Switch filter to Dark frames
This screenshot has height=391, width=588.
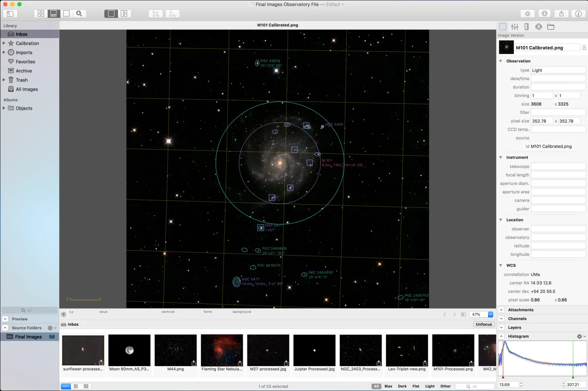402,386
